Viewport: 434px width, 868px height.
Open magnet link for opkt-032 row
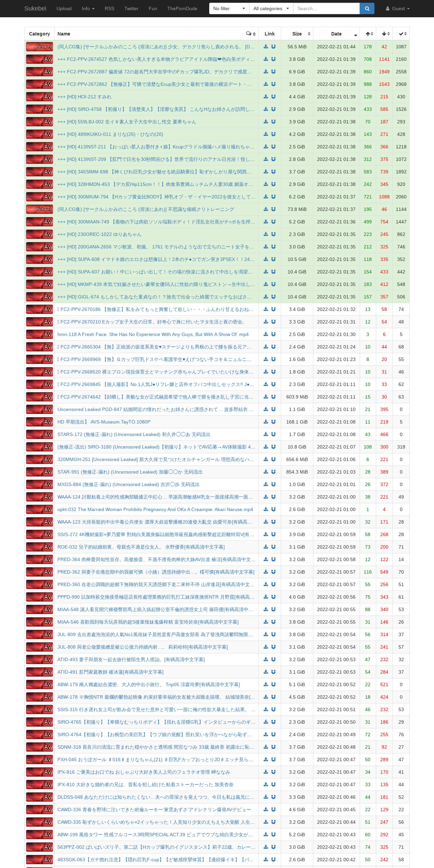coord(273,509)
